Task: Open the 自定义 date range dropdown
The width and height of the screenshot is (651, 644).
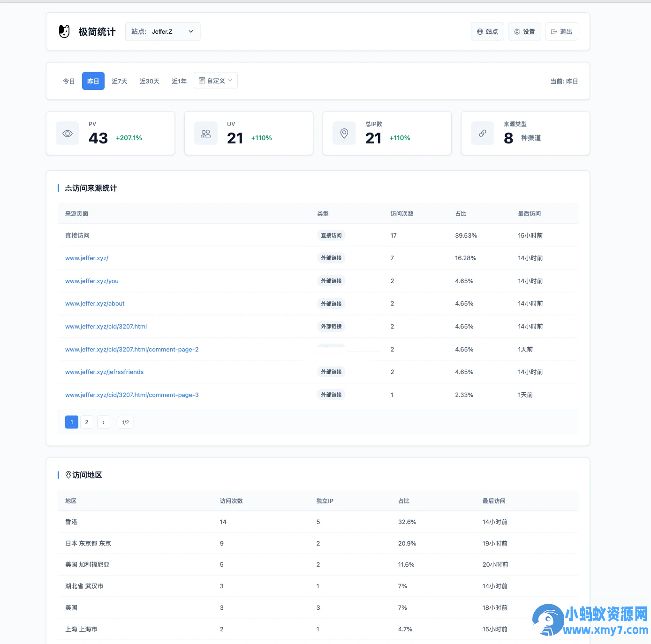Action: pos(215,80)
